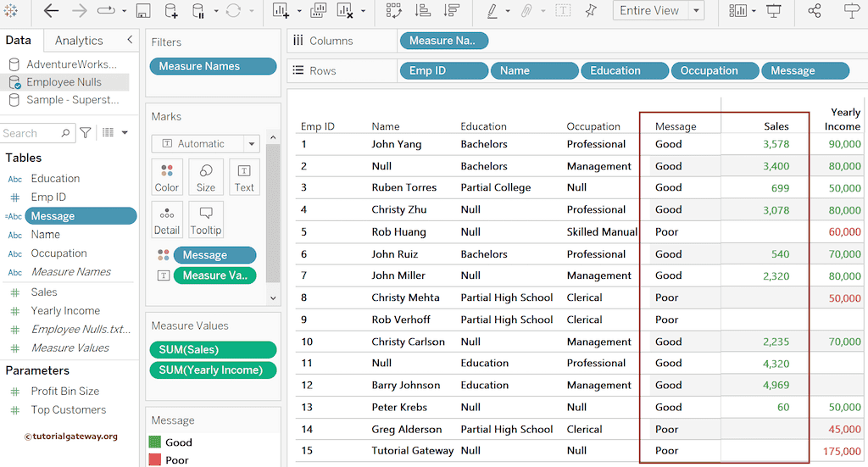This screenshot has width=868, height=467.
Task: Click the Tableau logo start icon
Action: [x=10, y=10]
